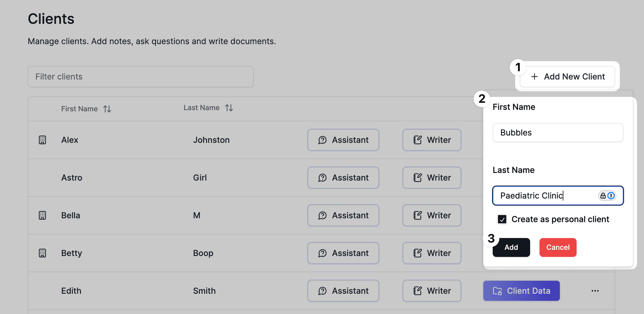Viewport: 644px width, 314px height.
Task: Uncheck Create as personal client checkbox
Action: 502,219
